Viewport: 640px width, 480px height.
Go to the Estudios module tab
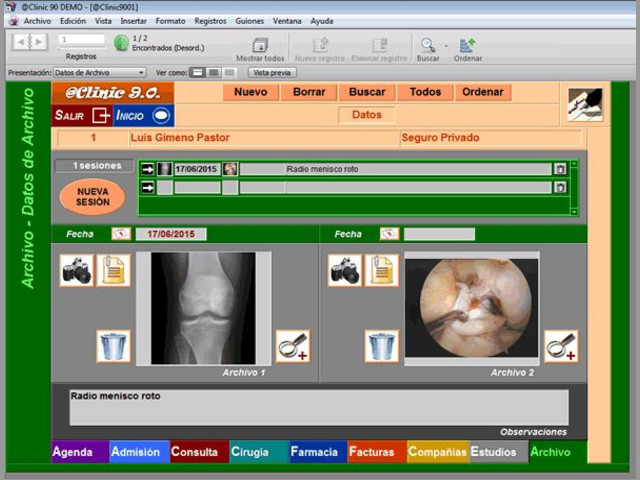(x=499, y=451)
